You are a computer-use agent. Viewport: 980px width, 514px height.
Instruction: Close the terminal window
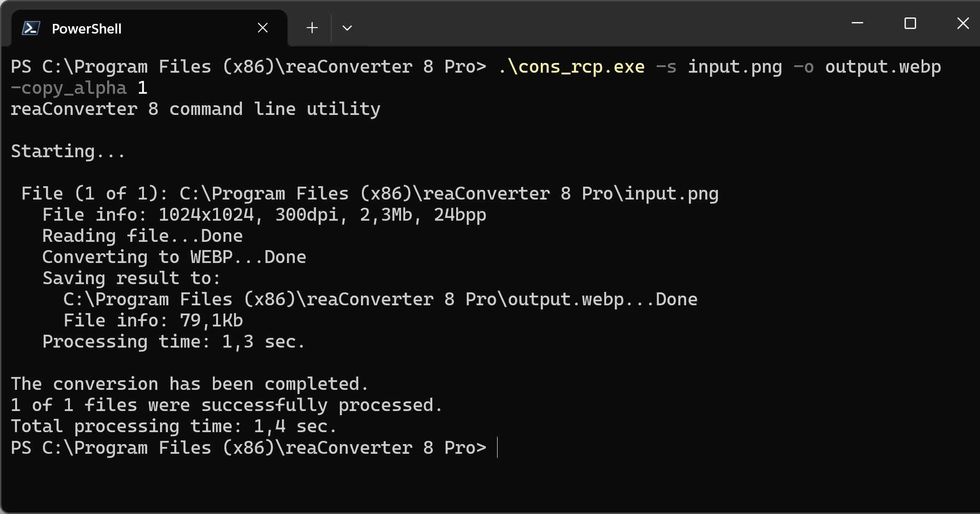pyautogui.click(x=963, y=23)
